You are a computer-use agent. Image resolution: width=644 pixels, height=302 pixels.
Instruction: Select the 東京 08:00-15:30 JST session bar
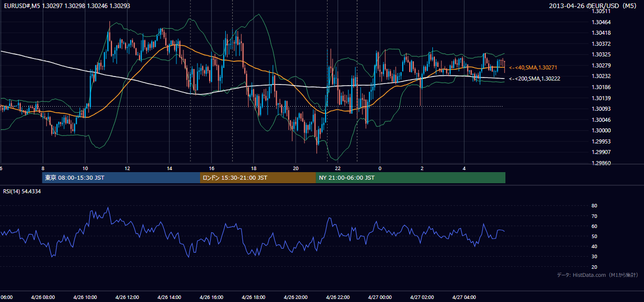coord(121,178)
